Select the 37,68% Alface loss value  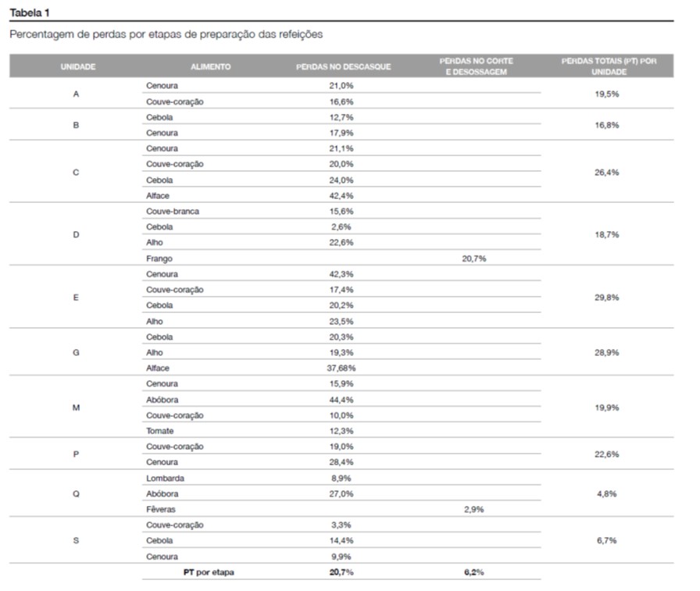tap(343, 368)
